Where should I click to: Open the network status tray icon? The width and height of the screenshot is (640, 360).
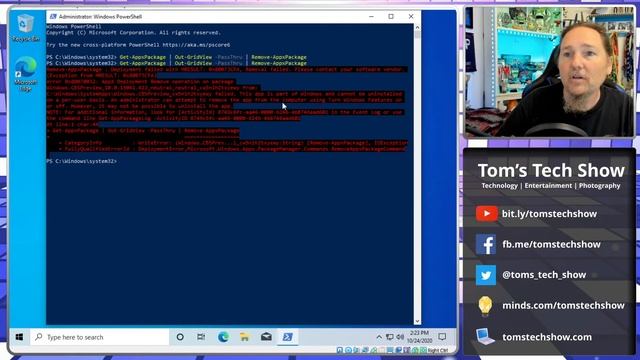coord(390,337)
